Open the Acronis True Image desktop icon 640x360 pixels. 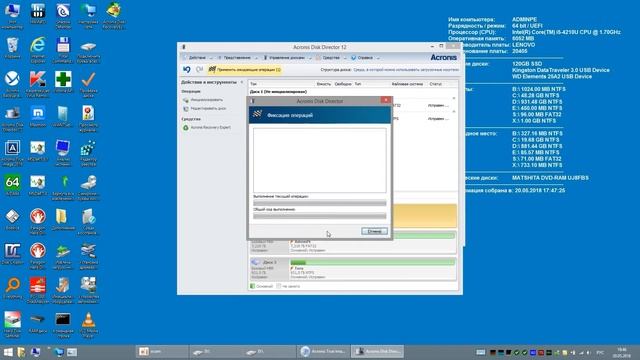12,153
